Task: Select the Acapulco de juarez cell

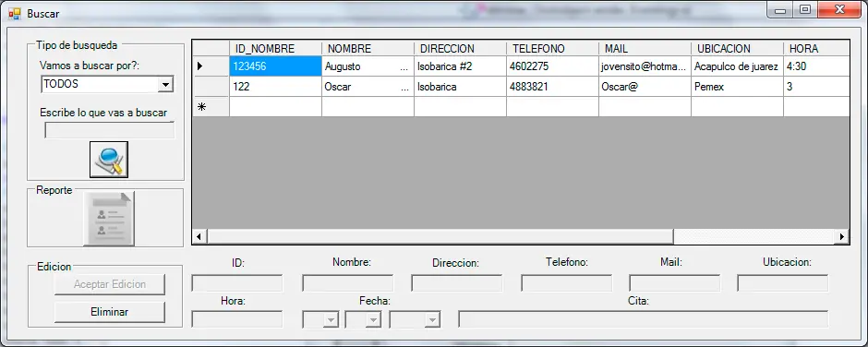Action: pyautogui.click(x=738, y=66)
